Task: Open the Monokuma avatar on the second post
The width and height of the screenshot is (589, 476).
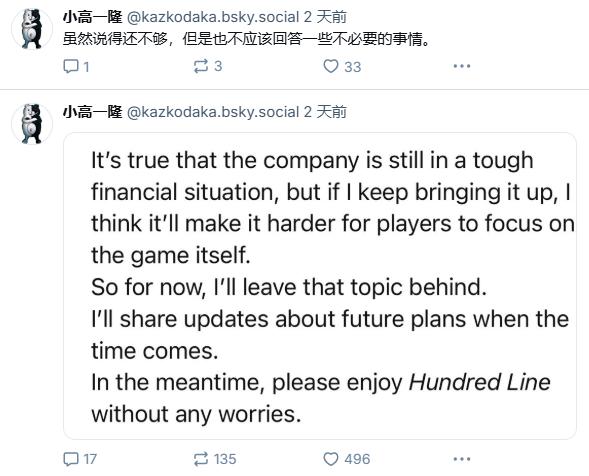Action: click(32, 124)
